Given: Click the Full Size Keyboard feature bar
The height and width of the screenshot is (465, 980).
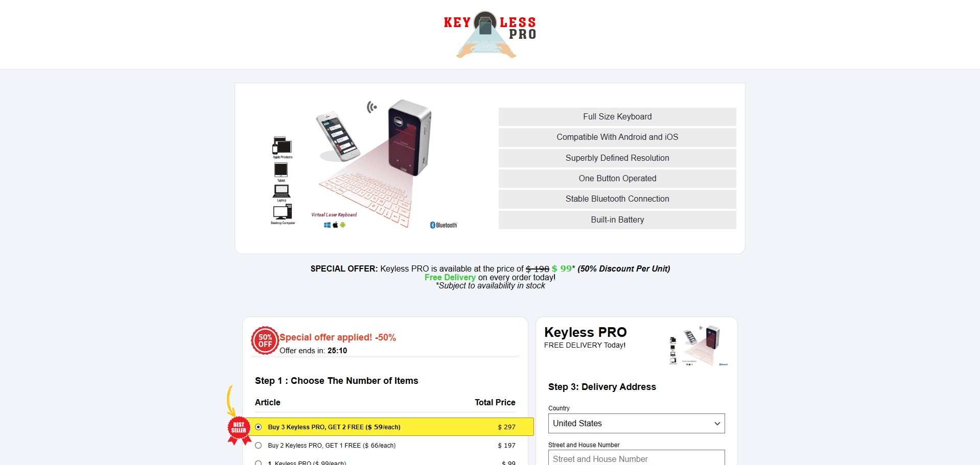Looking at the screenshot, I should [617, 117].
